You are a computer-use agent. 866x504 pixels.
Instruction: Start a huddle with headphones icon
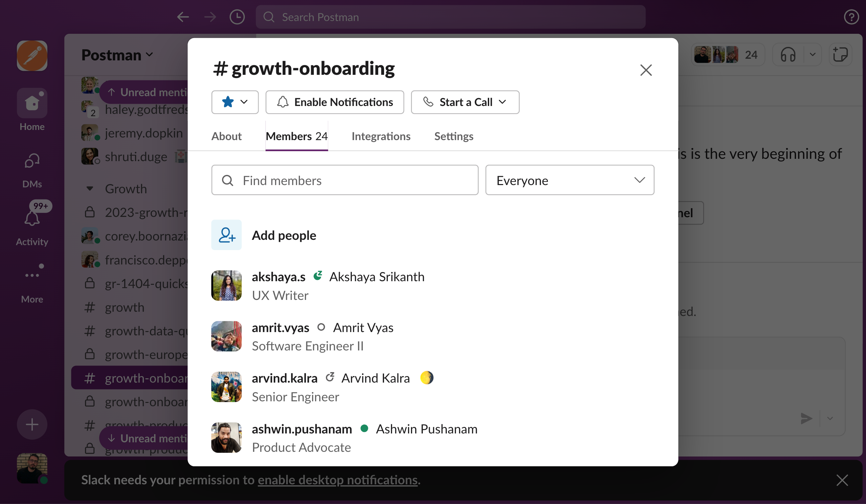pos(788,54)
